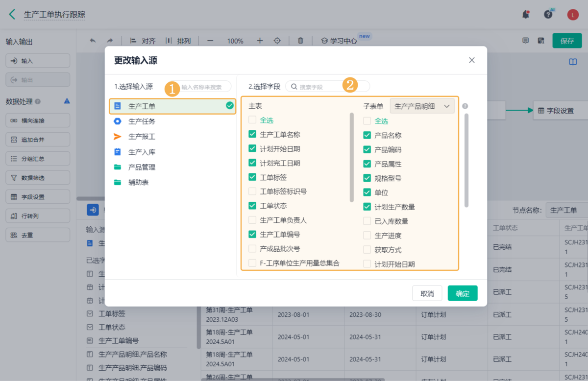The width and height of the screenshot is (588, 381).
Task: Uncheck 产品名称 sub-form field
Action: [367, 135]
